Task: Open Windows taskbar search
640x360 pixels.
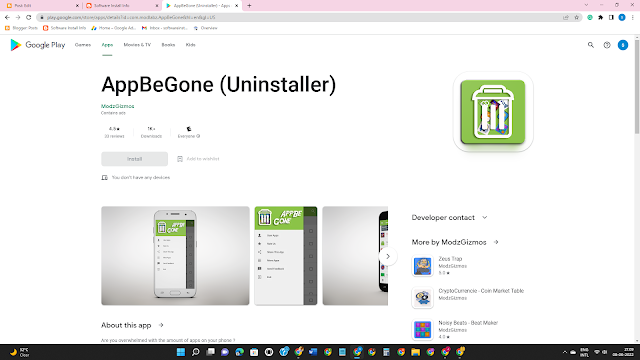Action: pyautogui.click(x=196, y=352)
